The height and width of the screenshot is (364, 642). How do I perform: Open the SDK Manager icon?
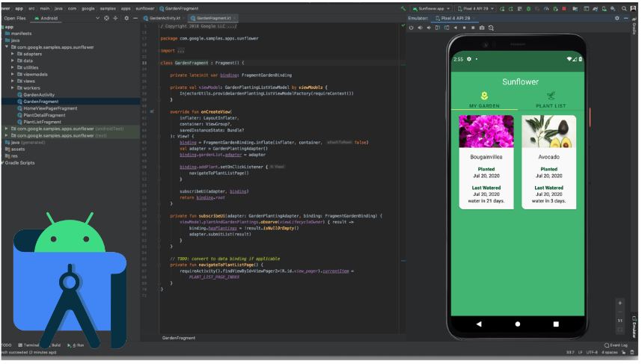tap(613, 8)
